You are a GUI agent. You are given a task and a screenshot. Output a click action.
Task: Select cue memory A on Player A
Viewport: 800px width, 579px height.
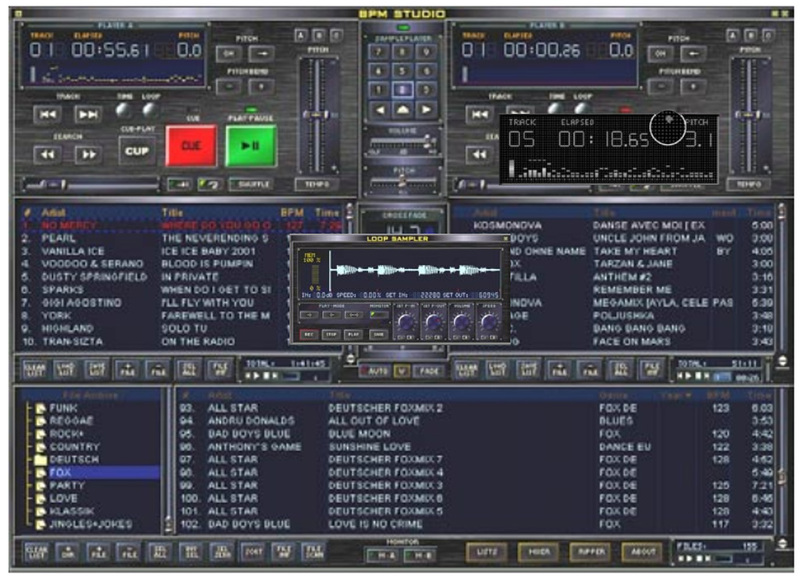[301, 35]
